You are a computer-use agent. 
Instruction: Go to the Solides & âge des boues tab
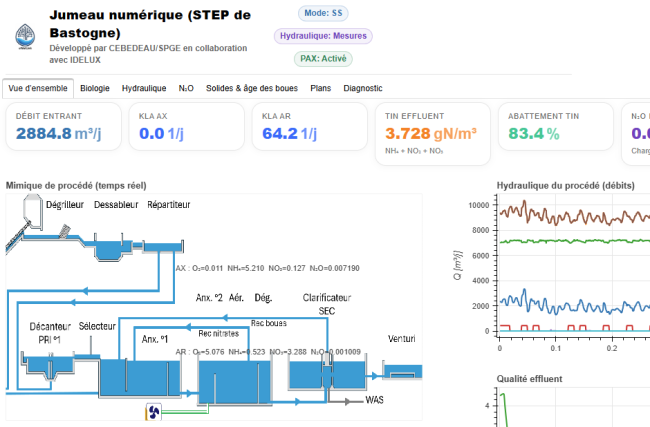tap(252, 88)
